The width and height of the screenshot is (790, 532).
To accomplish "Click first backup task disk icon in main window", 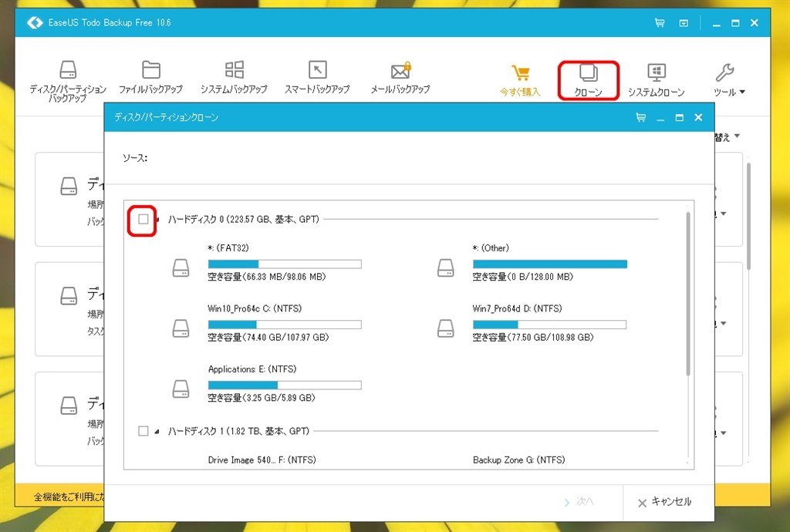I will [69, 186].
